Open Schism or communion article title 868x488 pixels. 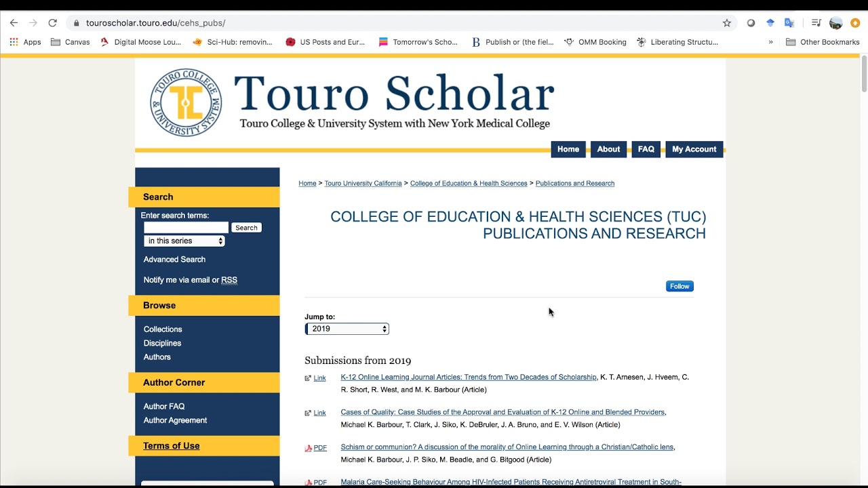pyautogui.click(x=507, y=447)
